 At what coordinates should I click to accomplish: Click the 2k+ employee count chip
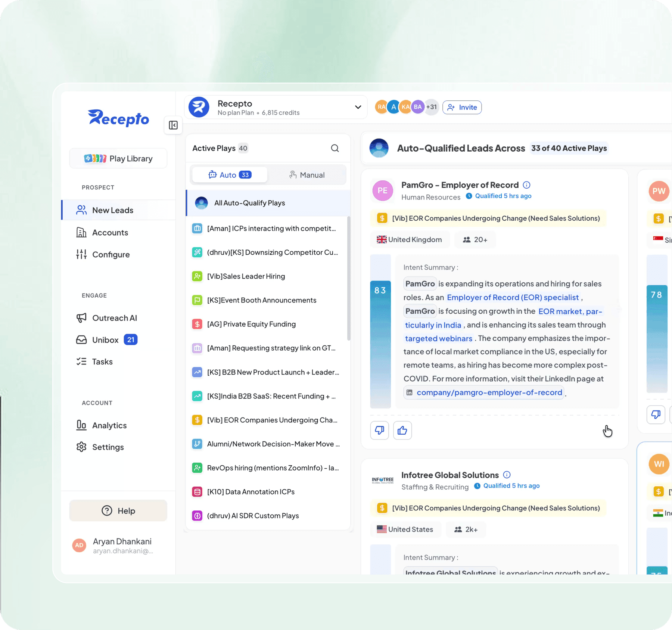tap(466, 529)
